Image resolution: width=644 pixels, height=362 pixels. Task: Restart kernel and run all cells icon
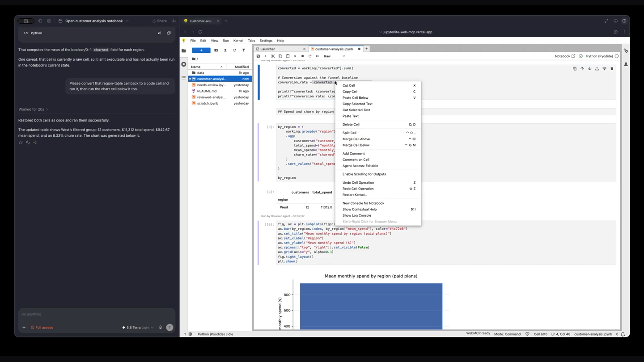[x=318, y=56]
